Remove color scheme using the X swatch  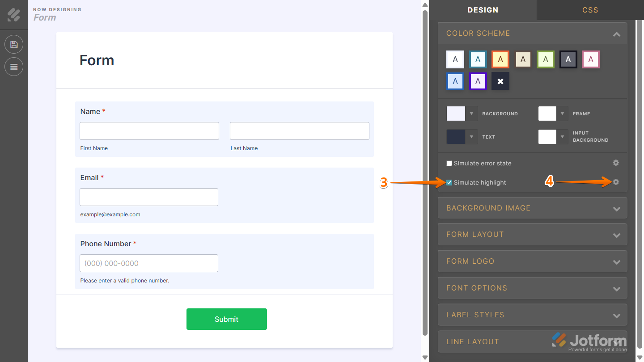point(500,81)
